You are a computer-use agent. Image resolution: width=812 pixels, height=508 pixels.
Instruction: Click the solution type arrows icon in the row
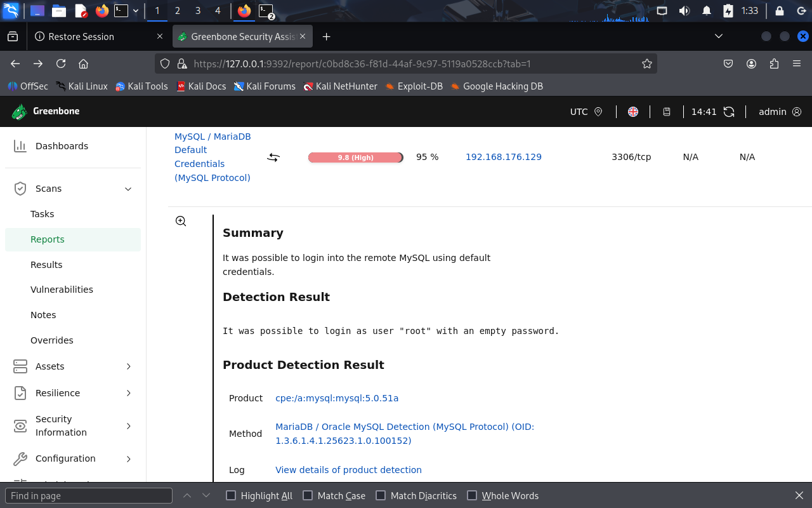(x=273, y=157)
